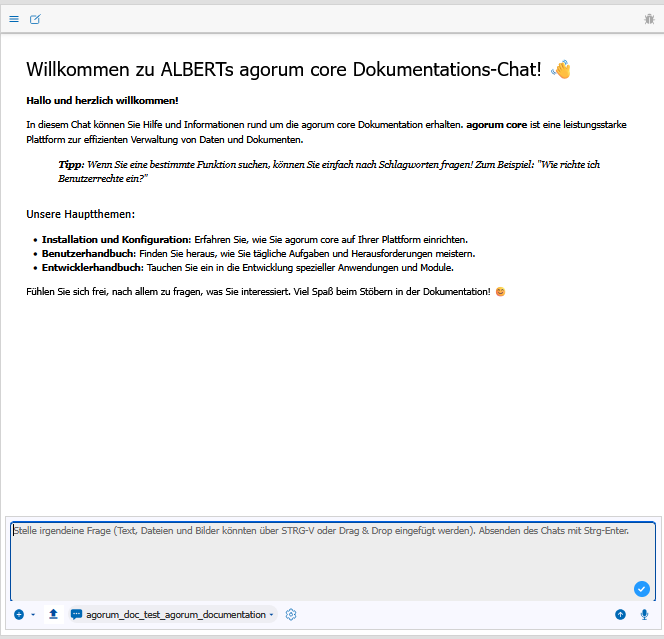664x639 pixels.
Task: Send the message with the up-arrow icon
Action: 620,614
